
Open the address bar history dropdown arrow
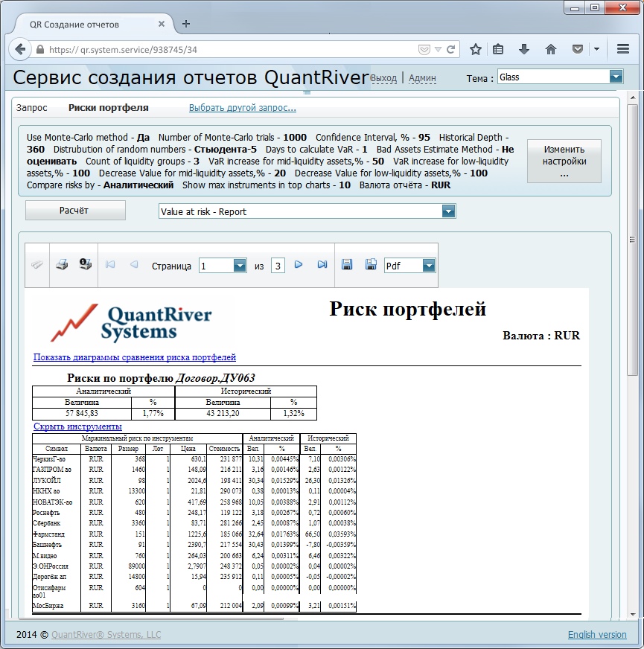tap(439, 50)
